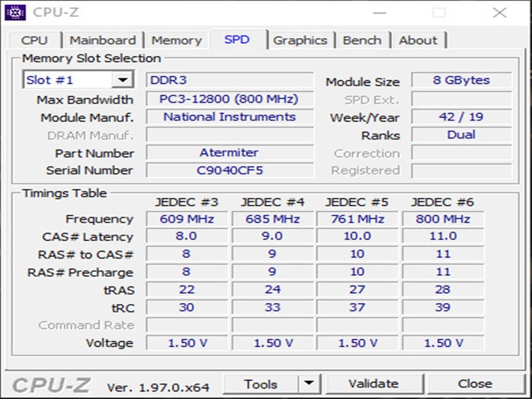Click the Validate button

[374, 384]
